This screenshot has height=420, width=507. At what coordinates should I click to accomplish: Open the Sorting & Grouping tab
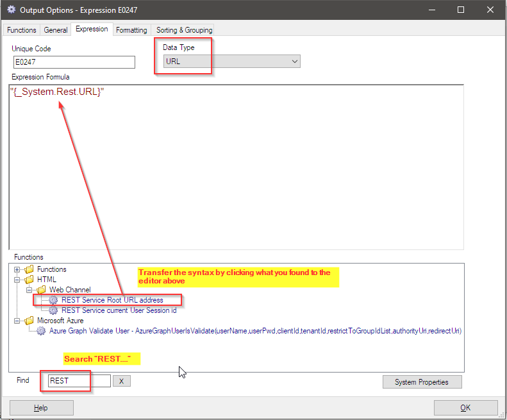coord(185,29)
